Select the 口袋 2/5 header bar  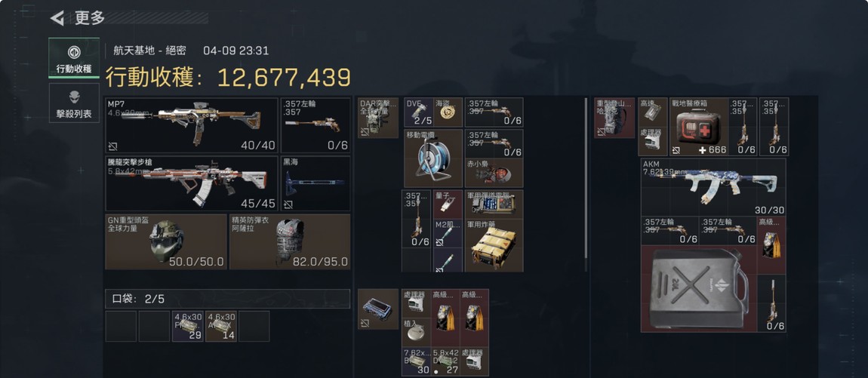(227, 299)
